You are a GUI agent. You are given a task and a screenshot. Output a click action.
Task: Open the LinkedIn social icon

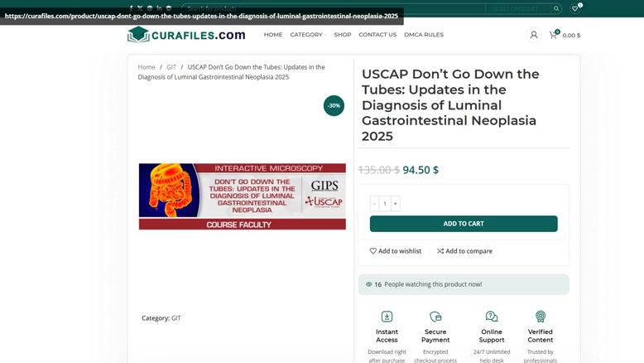coord(159,8)
